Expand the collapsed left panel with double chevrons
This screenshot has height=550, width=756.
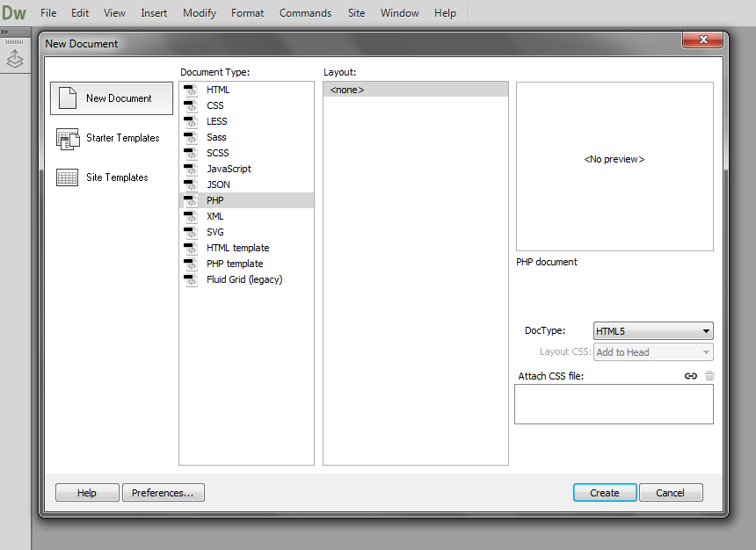pos(6,31)
